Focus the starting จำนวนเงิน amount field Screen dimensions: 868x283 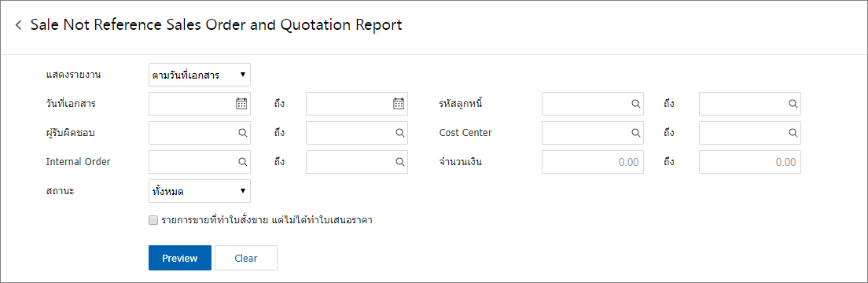(593, 162)
